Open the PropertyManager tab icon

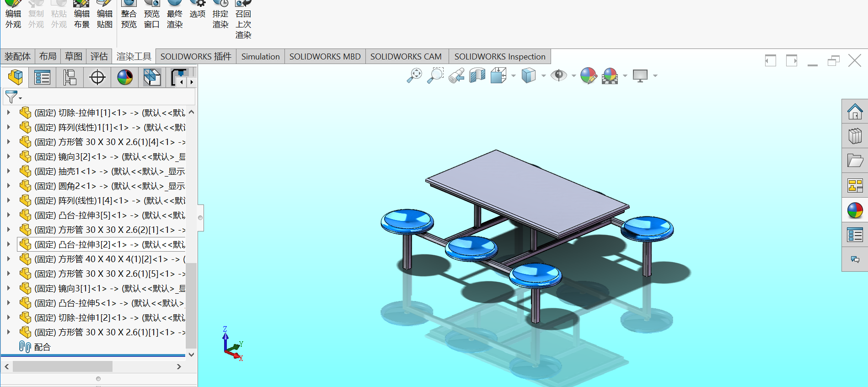pyautogui.click(x=43, y=77)
